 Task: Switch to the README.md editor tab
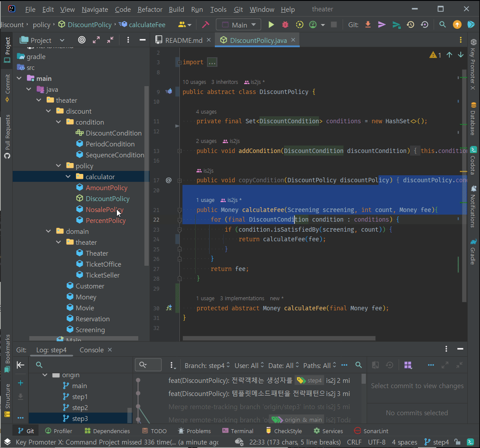tap(183, 40)
